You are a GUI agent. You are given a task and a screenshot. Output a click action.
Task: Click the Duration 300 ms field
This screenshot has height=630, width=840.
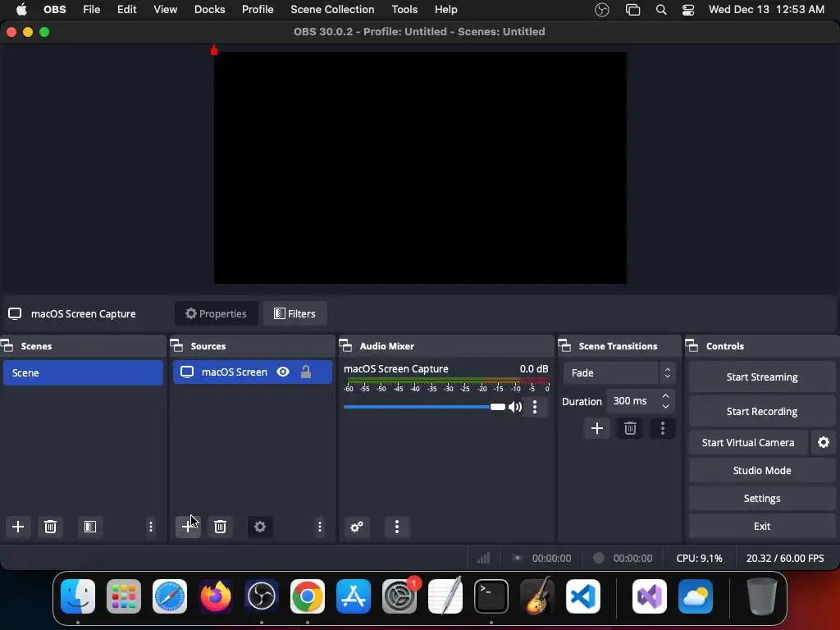(x=640, y=400)
